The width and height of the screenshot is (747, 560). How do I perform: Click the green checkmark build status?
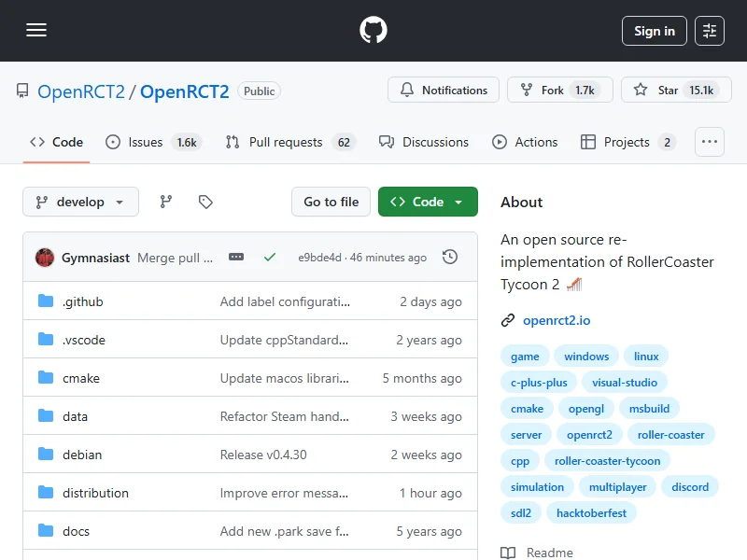pyautogui.click(x=270, y=257)
